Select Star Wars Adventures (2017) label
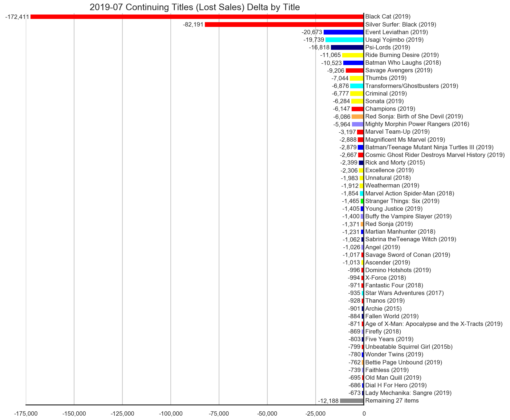Viewport: 510px width, 420px height. click(x=404, y=293)
